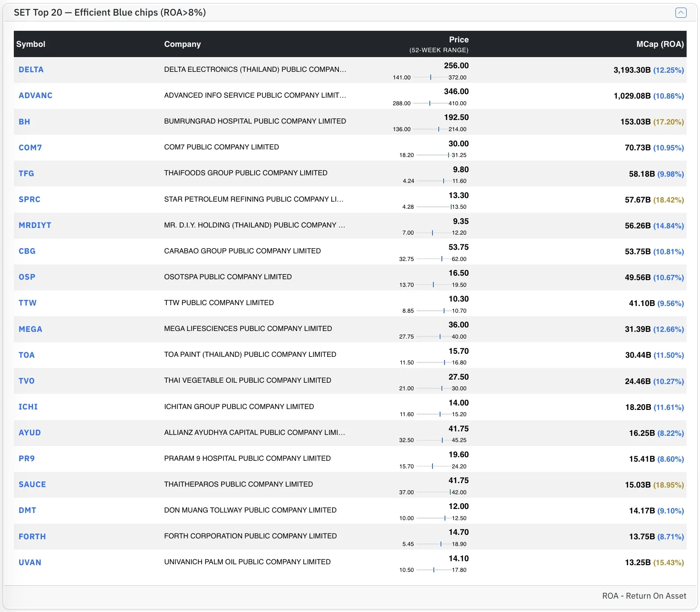Sort by the MCap (ROA) column header
This screenshot has width=700, height=612.
pos(660,44)
